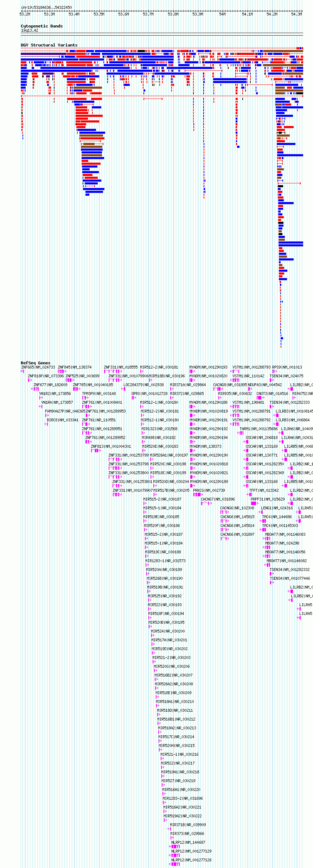The height and width of the screenshot is (868, 313).
Task: Select MIR1283-1|NR_031573 label
Action: point(165,561)
